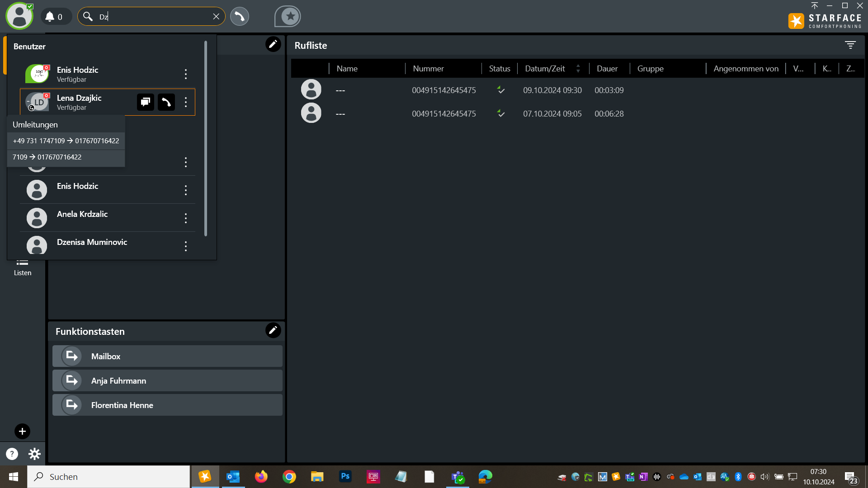Viewport: 868px width, 488px height.
Task: Call Lena Dzajkic using the phone icon
Action: [166, 102]
